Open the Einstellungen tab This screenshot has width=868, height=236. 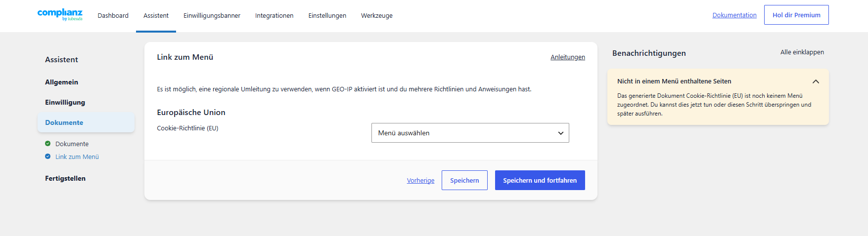pos(327,16)
